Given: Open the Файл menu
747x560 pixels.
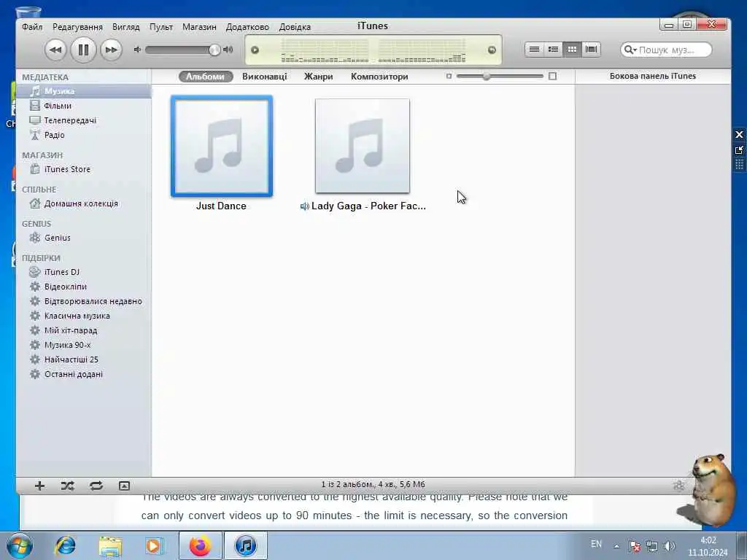Looking at the screenshot, I should pos(32,27).
